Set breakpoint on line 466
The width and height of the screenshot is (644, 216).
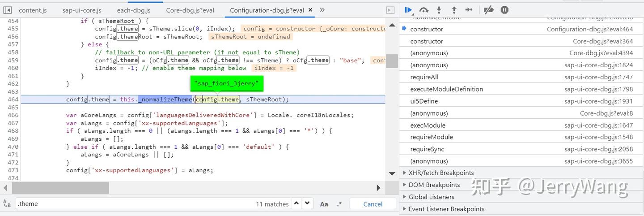[x=13, y=115]
